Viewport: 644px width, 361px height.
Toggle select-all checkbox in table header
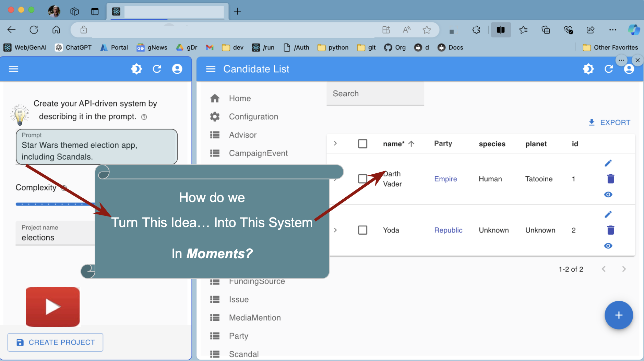(x=362, y=144)
